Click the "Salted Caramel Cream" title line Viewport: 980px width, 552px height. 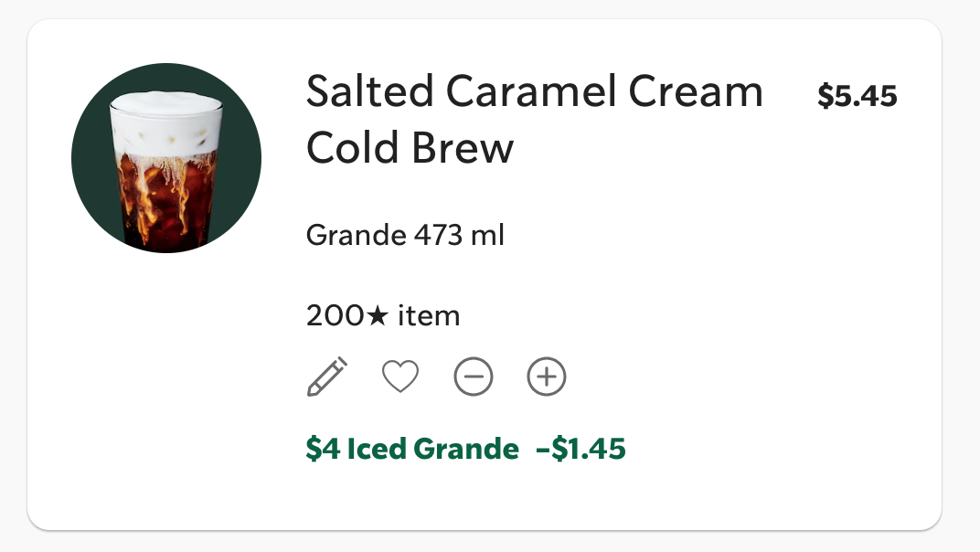click(534, 91)
